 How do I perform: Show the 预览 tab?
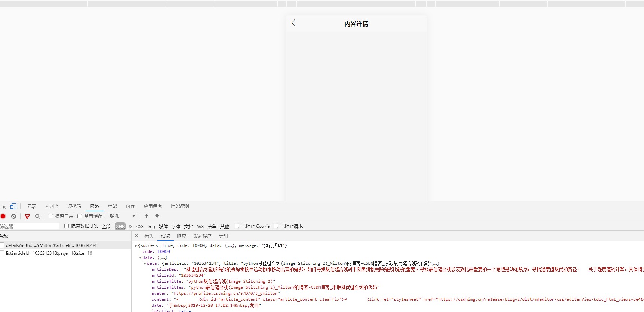click(x=165, y=236)
